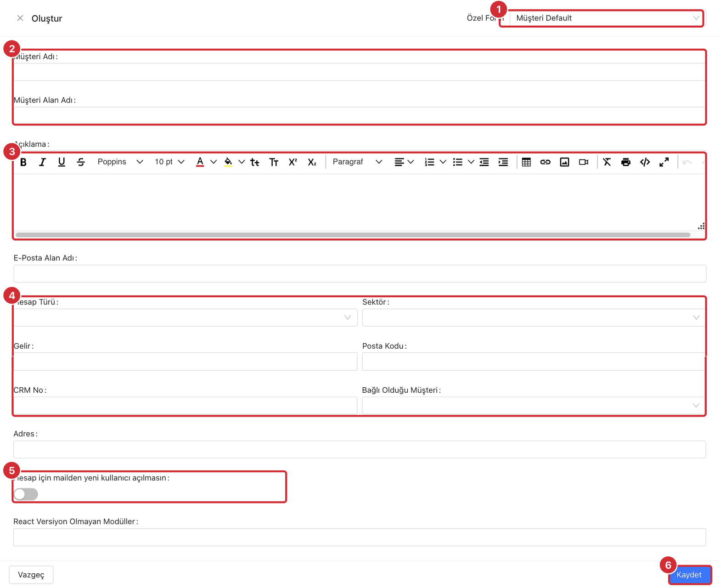Focus the CRM No input field
Viewport: 720px width, 588px height.
(x=186, y=406)
